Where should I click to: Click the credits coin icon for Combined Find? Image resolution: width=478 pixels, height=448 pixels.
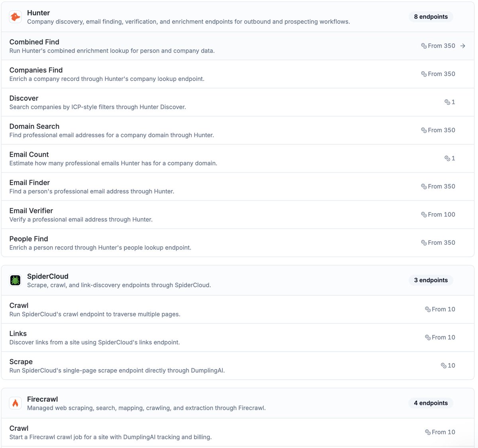pyautogui.click(x=424, y=46)
